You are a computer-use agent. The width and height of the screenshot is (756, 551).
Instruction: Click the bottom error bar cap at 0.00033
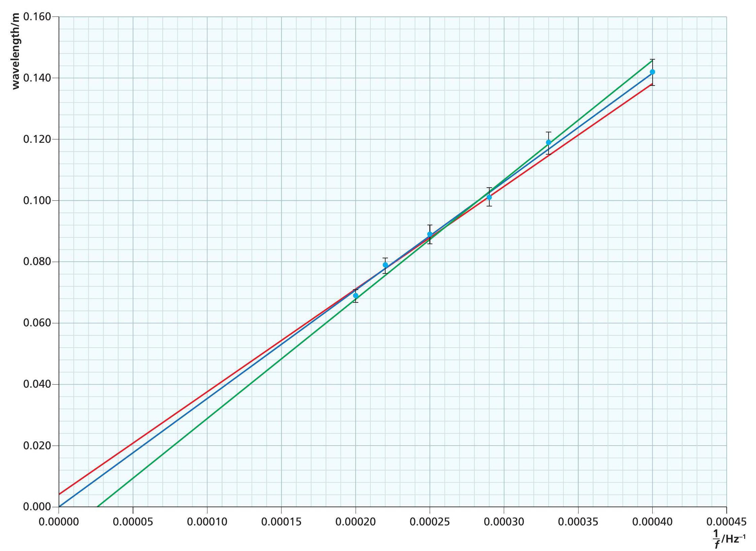pyautogui.click(x=549, y=154)
